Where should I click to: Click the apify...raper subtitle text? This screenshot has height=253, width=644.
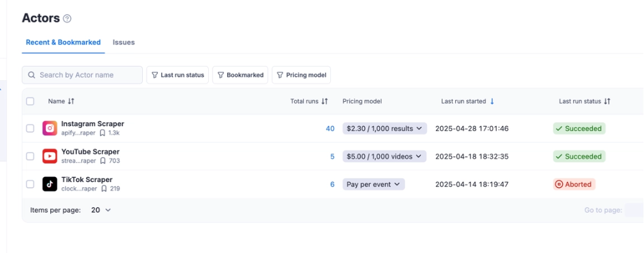coord(79,133)
